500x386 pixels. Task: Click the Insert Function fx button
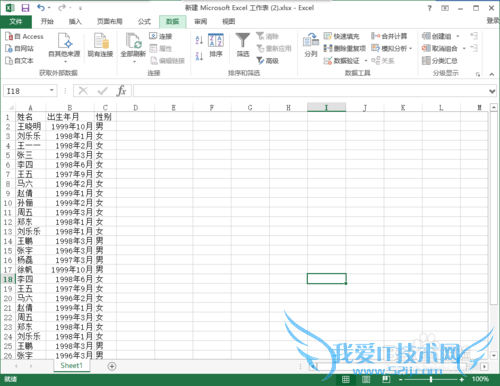121,91
